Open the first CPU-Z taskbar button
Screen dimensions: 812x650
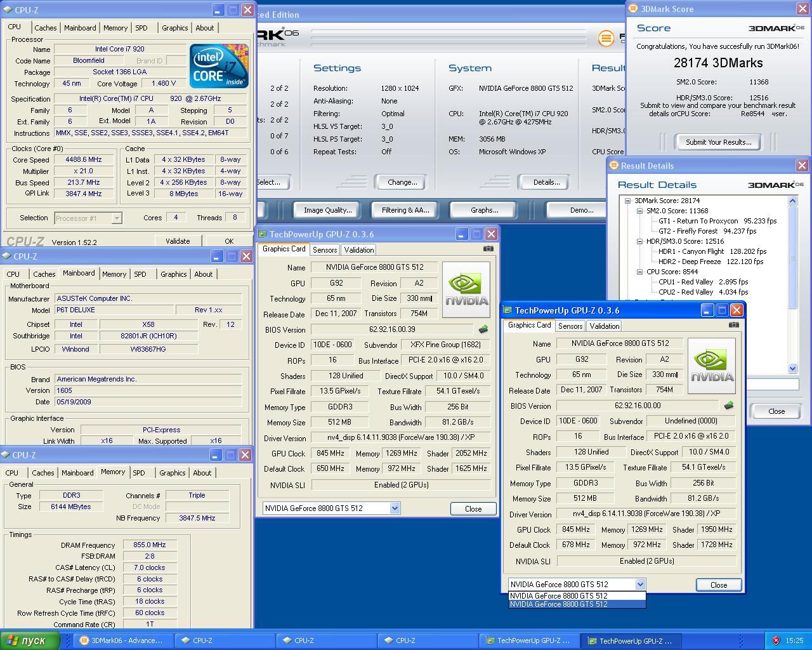tap(224, 640)
